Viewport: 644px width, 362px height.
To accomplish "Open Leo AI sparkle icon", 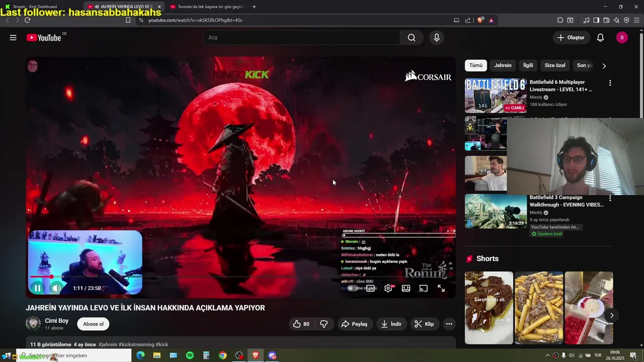I will [x=616, y=20].
